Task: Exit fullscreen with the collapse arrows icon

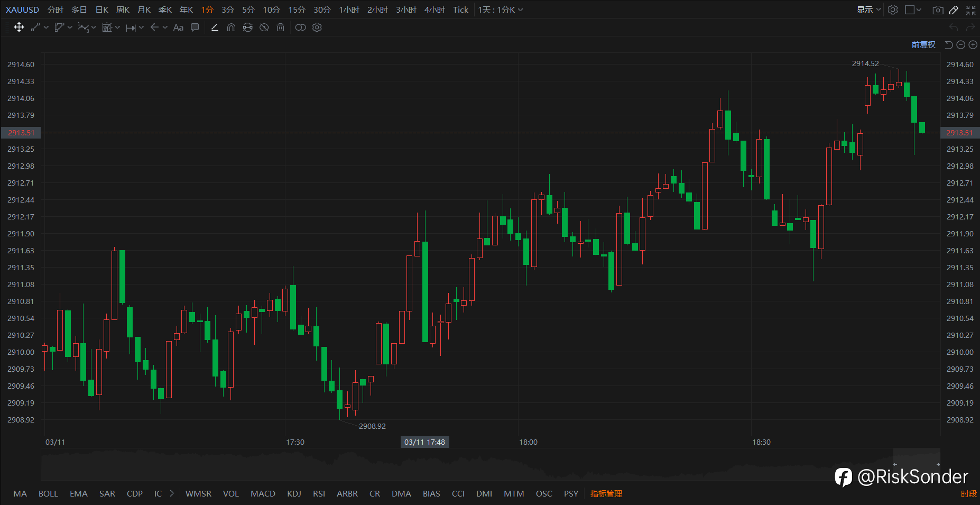Action: [970, 10]
